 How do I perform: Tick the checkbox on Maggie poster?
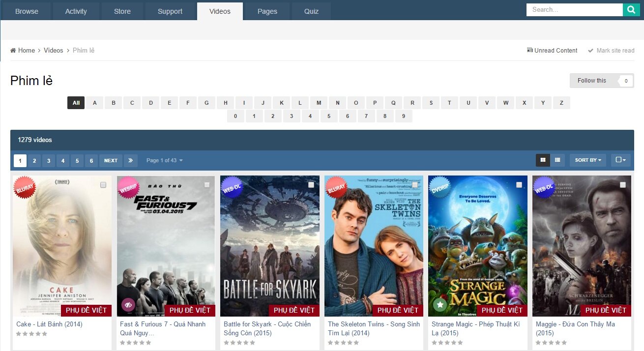coord(623,185)
